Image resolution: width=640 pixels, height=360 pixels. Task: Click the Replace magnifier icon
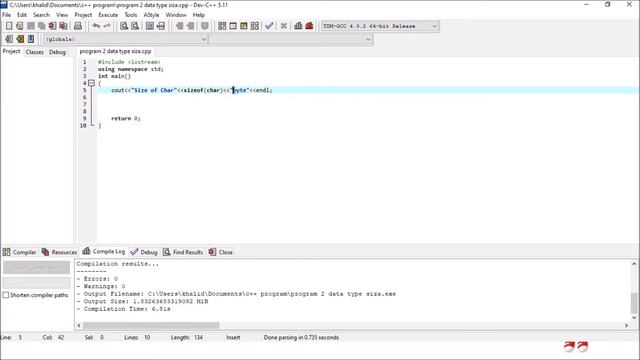[x=135, y=26]
